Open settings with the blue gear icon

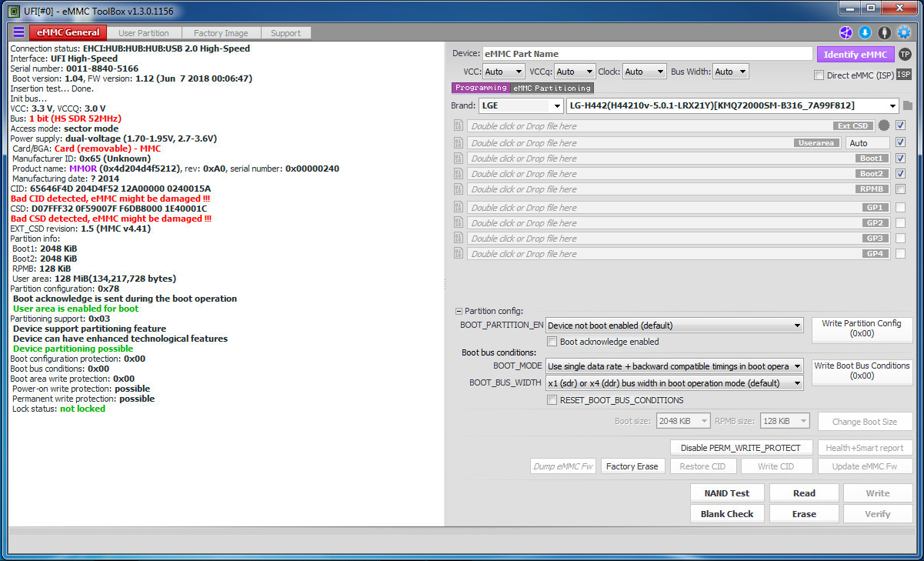(x=904, y=32)
